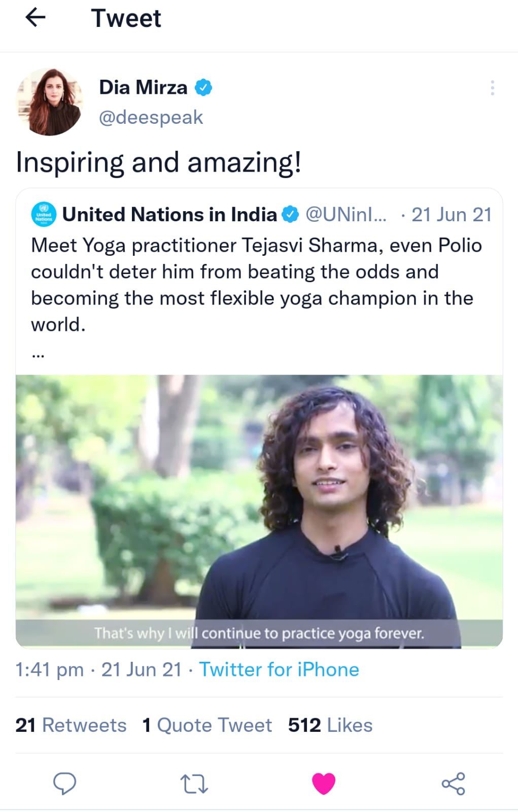Image resolution: width=518 pixels, height=812 pixels.
Task: View the 21 Retweets list
Action: click(x=71, y=725)
